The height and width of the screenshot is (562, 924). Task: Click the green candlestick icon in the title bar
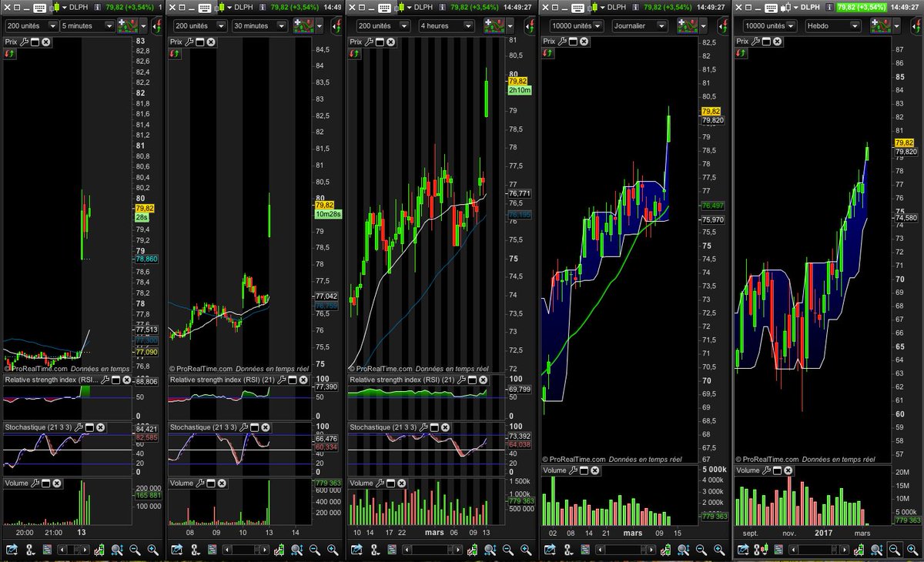56,7
